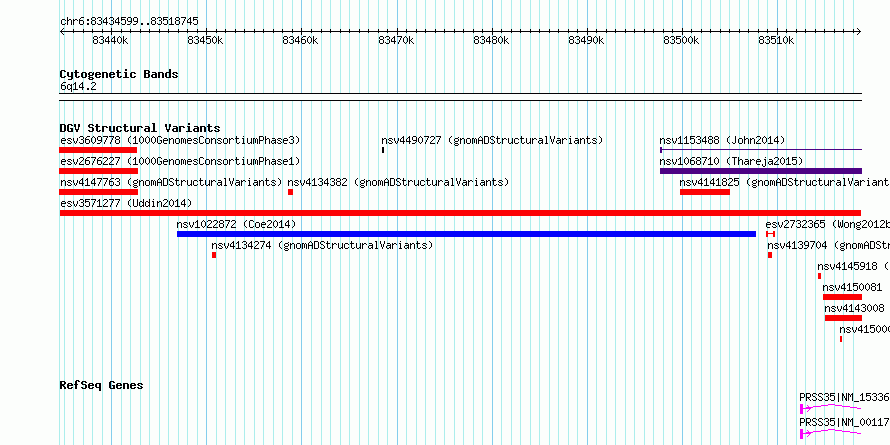This screenshot has height=445, width=890.
Task: Click the small black nsv4490727 marker
Action: (x=383, y=150)
